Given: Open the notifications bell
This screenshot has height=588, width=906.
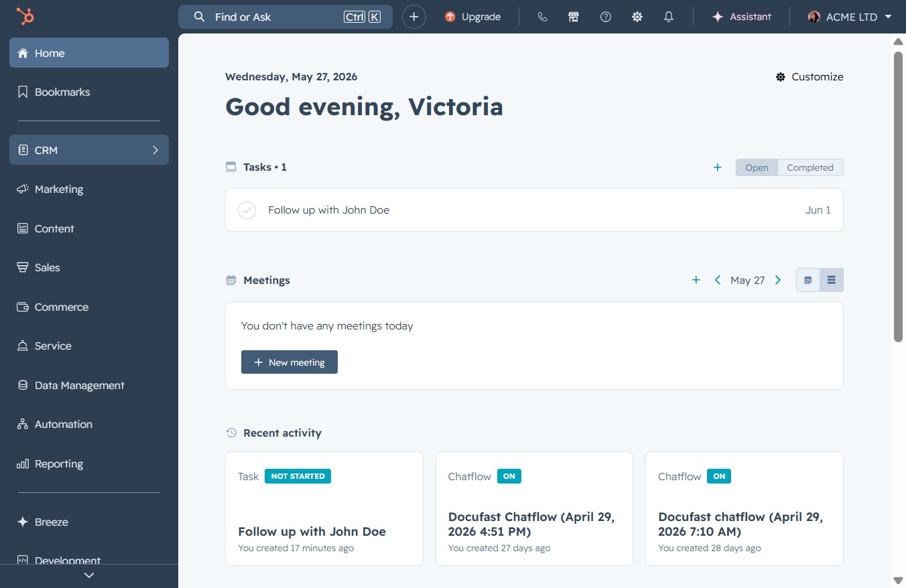Looking at the screenshot, I should (669, 17).
